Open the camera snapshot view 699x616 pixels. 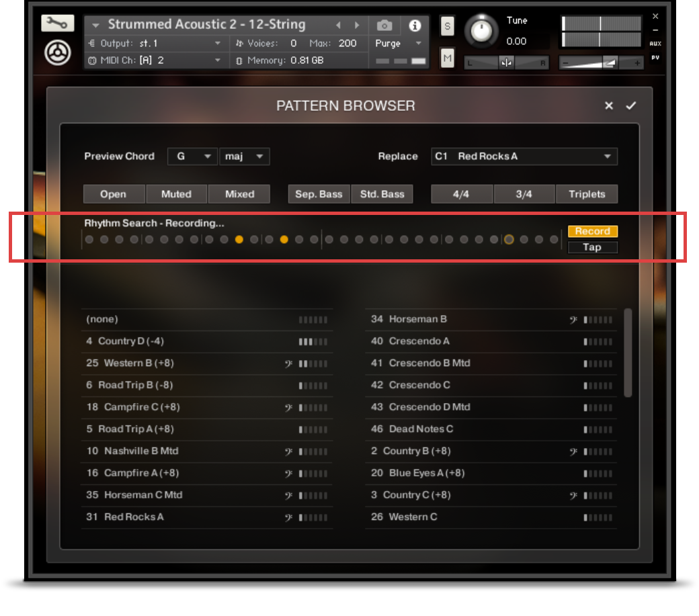[384, 26]
